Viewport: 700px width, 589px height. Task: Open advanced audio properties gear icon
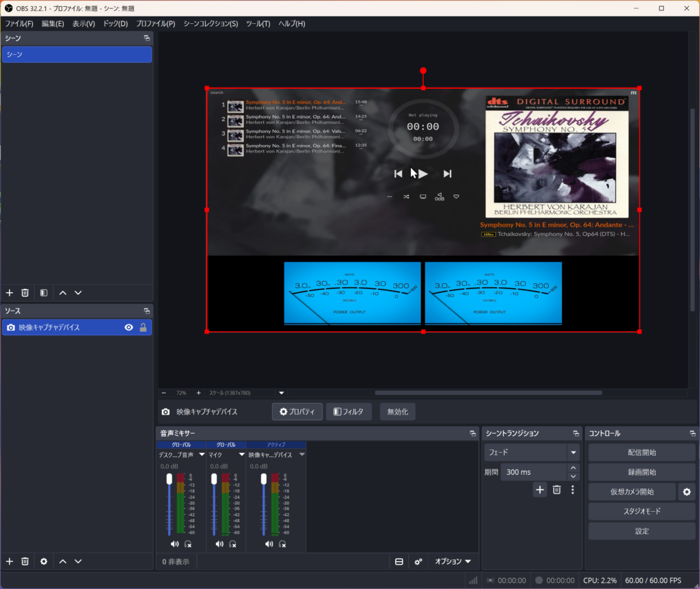click(418, 562)
